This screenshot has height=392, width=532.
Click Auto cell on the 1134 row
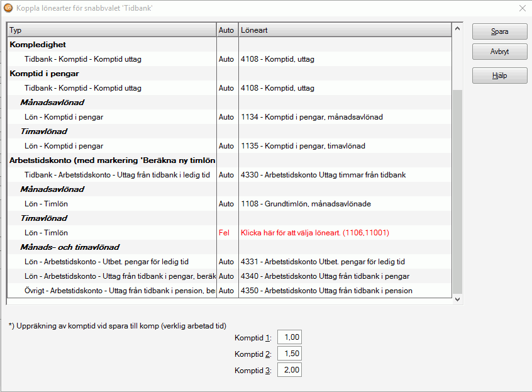pyautogui.click(x=226, y=117)
